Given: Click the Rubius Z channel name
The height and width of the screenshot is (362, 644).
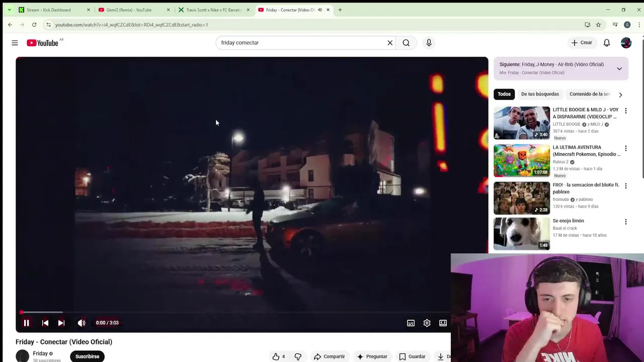Looking at the screenshot, I should point(560,162).
